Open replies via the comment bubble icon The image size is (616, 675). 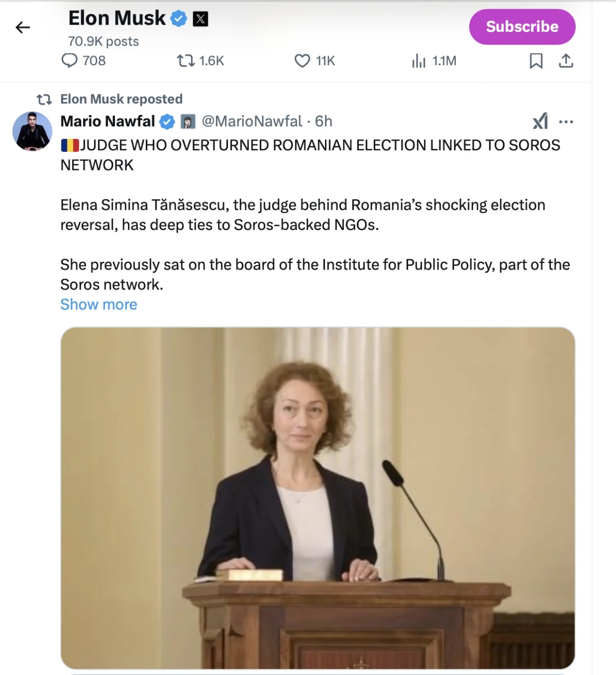coord(69,61)
